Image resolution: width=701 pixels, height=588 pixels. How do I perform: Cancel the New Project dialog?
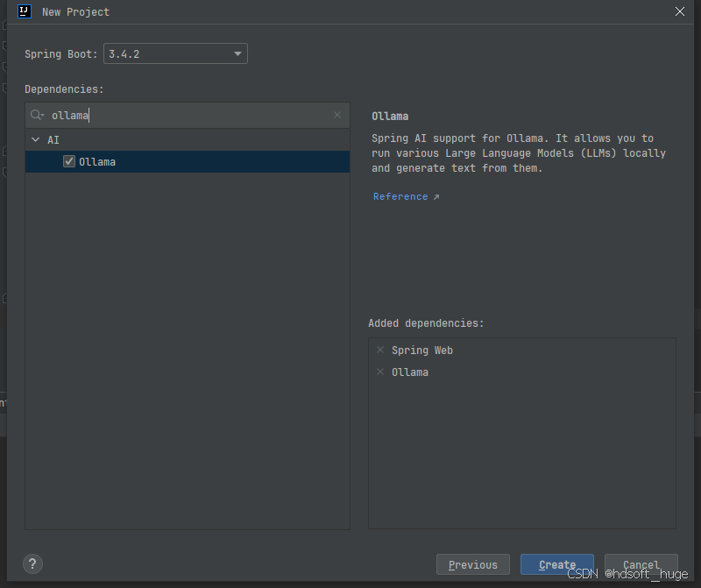coord(641,564)
